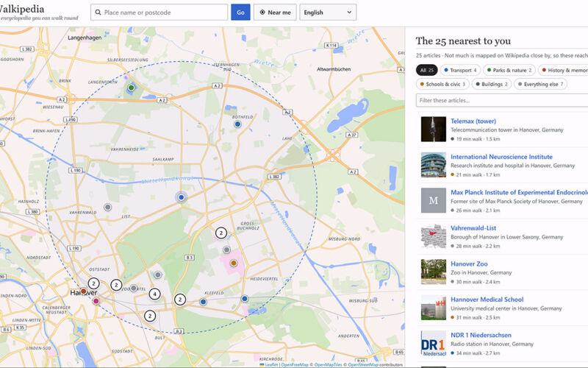Screen dimensions: 588x368
Task: Click the blue marker directly below Kleefeld label
Action: click(203, 302)
